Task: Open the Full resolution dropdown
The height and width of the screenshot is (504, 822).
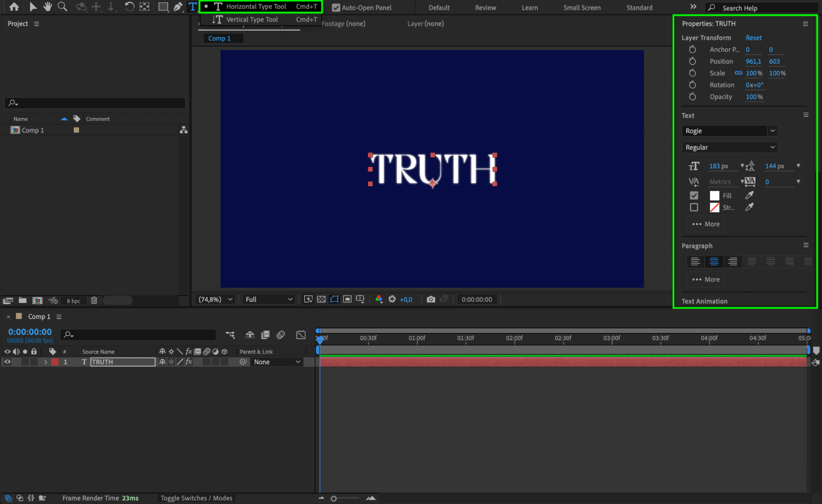Action: pyautogui.click(x=269, y=299)
